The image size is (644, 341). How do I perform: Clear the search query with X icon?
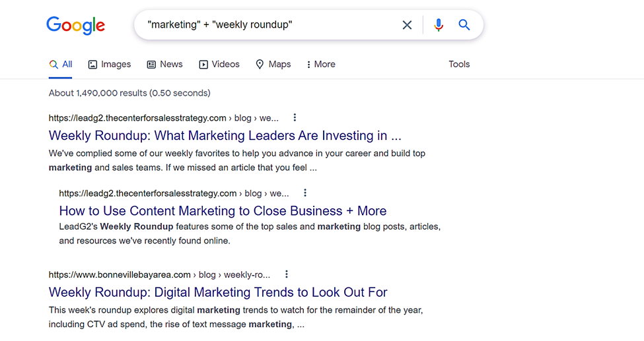pyautogui.click(x=407, y=25)
